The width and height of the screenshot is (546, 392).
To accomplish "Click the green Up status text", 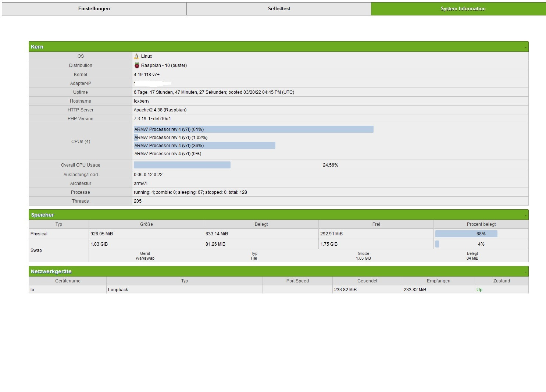I will click(479, 290).
